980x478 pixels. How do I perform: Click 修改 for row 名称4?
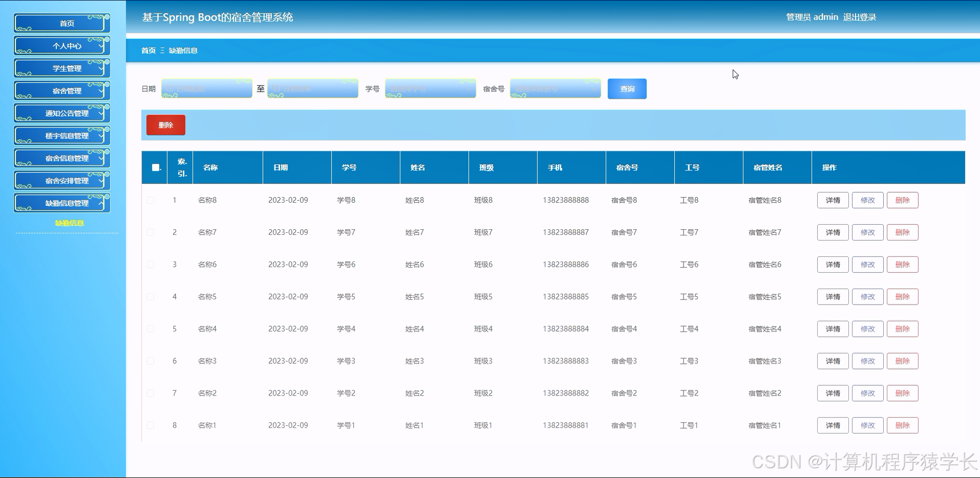coord(867,329)
